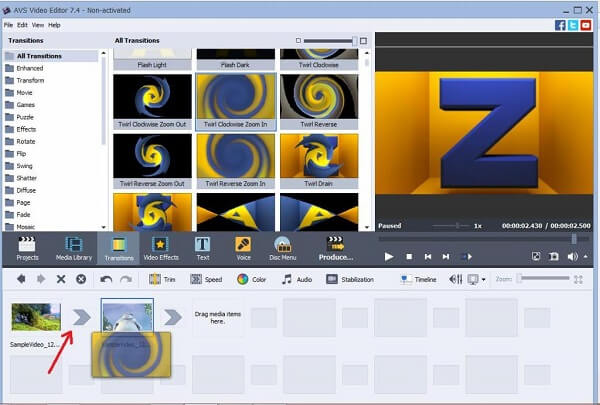This screenshot has width=600, height=405.
Task: Click the Produce button
Action: (x=336, y=249)
